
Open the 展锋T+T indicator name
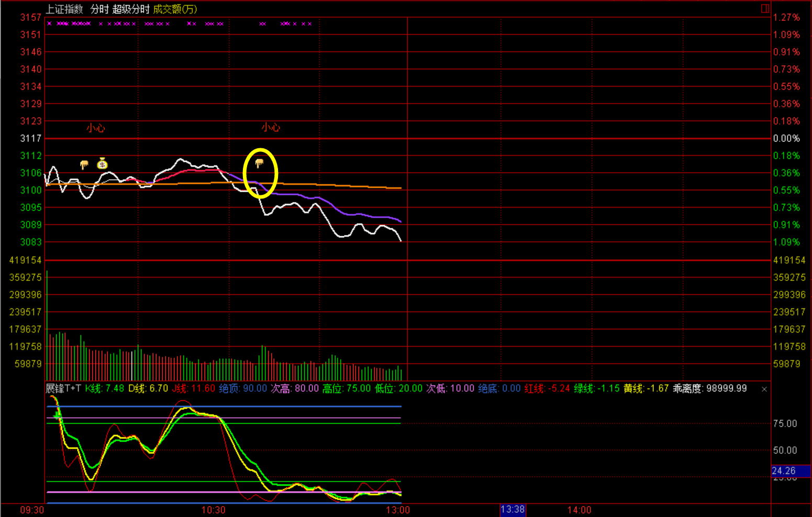coord(63,388)
